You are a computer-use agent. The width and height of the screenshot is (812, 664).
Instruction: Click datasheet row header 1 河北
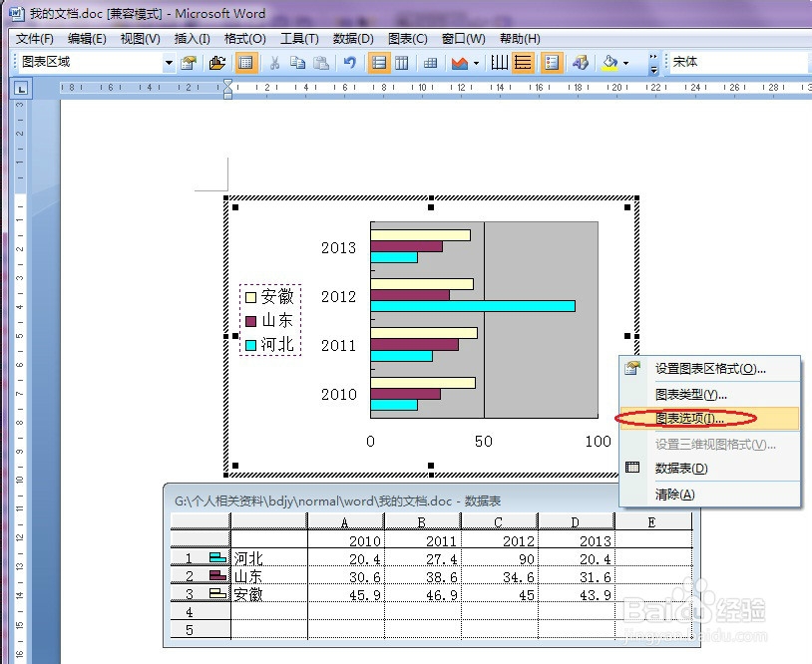coord(201,558)
